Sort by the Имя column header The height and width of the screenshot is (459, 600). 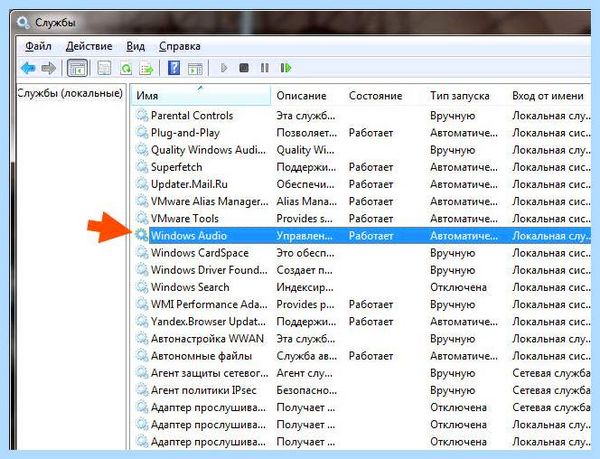tap(201, 95)
